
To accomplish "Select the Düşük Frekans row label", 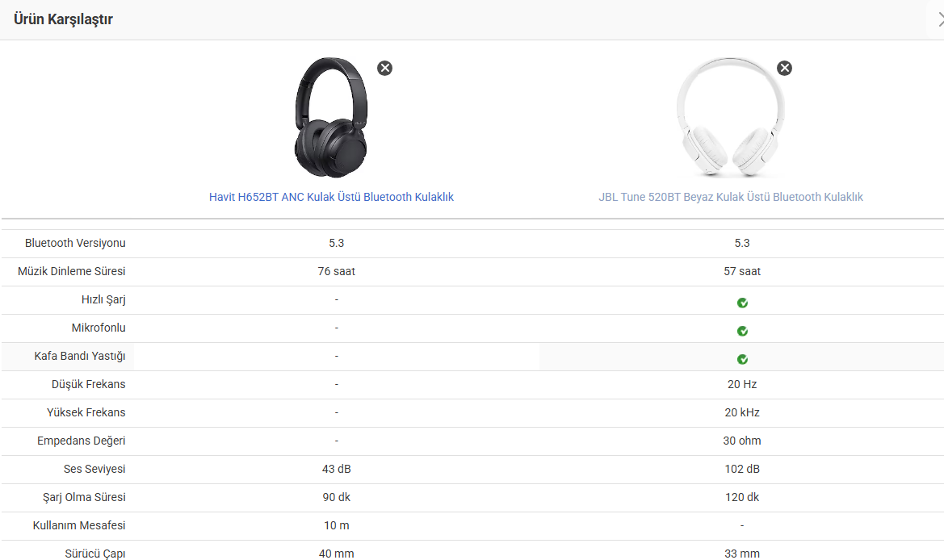I will (88, 384).
